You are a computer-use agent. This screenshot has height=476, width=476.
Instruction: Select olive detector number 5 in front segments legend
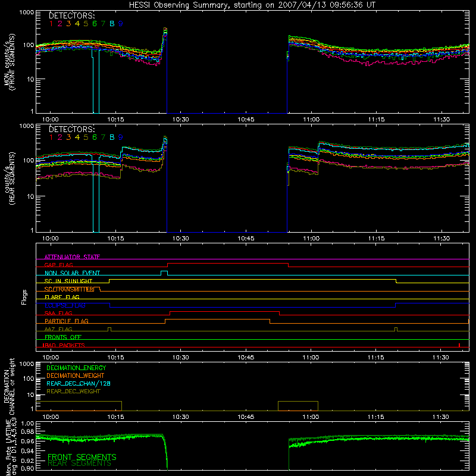[86, 24]
